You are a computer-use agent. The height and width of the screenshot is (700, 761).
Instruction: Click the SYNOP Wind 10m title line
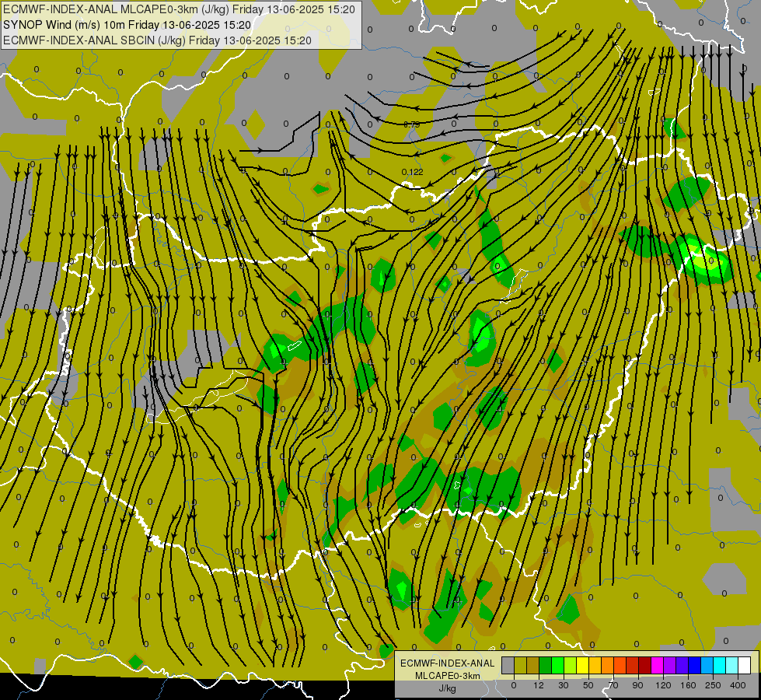pyautogui.click(x=127, y=25)
